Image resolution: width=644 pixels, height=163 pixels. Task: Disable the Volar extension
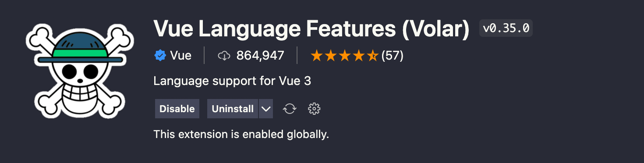tap(177, 109)
